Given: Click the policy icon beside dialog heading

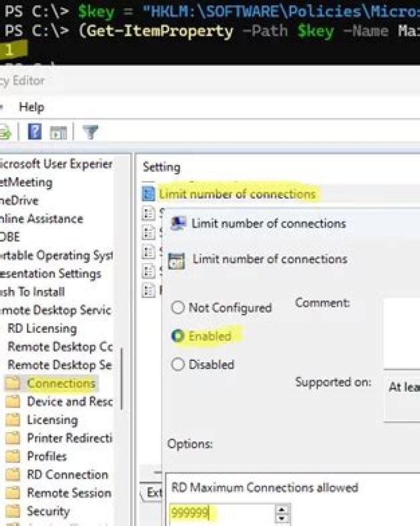Looking at the screenshot, I should tap(176, 261).
